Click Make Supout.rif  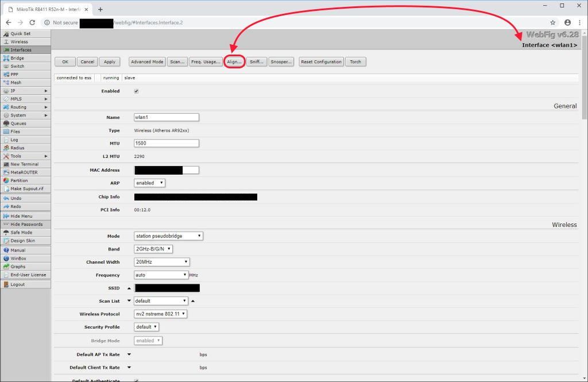click(25, 189)
